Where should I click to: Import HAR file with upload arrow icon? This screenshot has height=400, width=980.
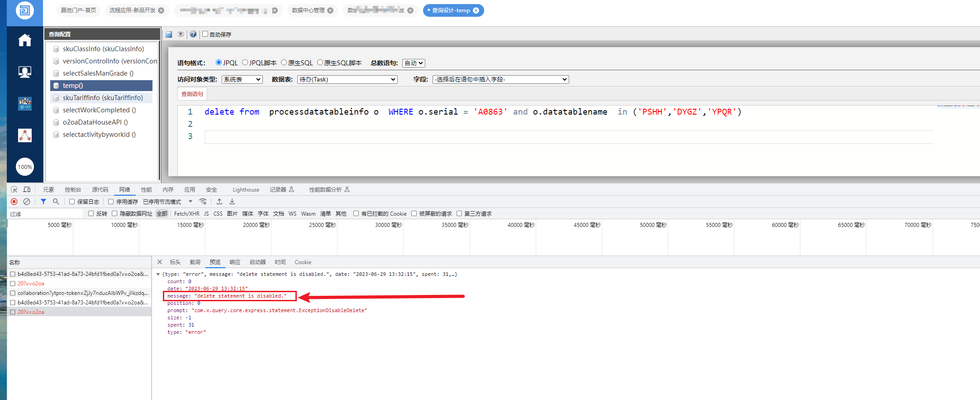219,202
